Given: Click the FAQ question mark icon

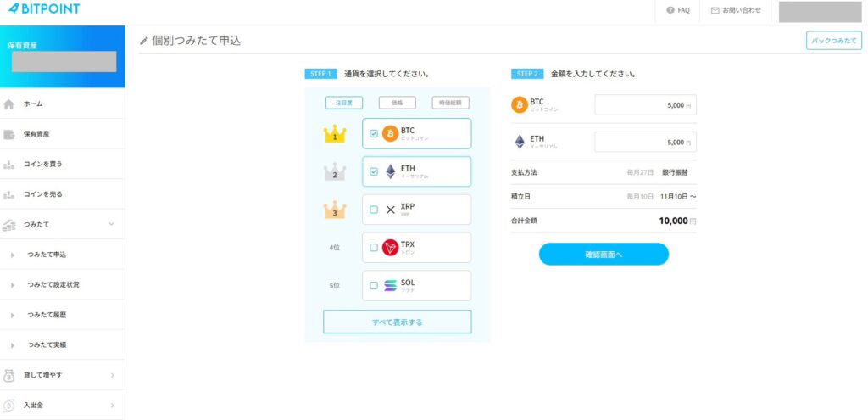Looking at the screenshot, I should point(670,10).
